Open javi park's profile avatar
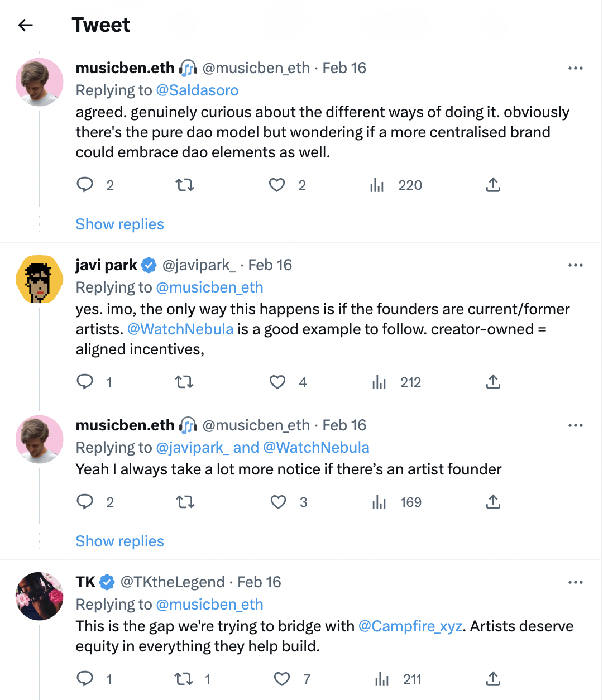Image resolution: width=603 pixels, height=700 pixels. 39,279
